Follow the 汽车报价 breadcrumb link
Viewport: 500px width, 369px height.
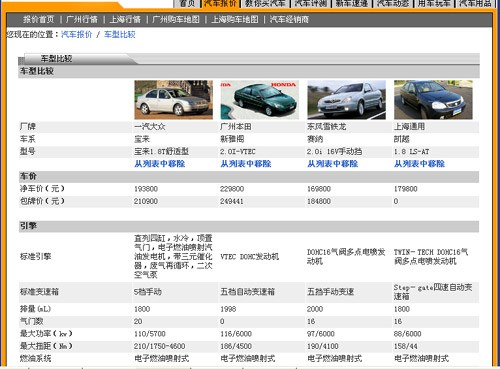pyautogui.click(x=77, y=34)
